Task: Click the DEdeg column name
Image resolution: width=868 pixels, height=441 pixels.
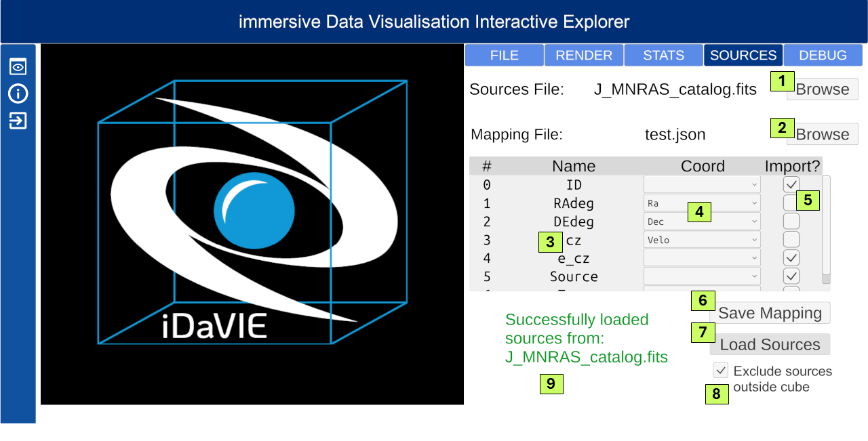Action: coord(574,222)
